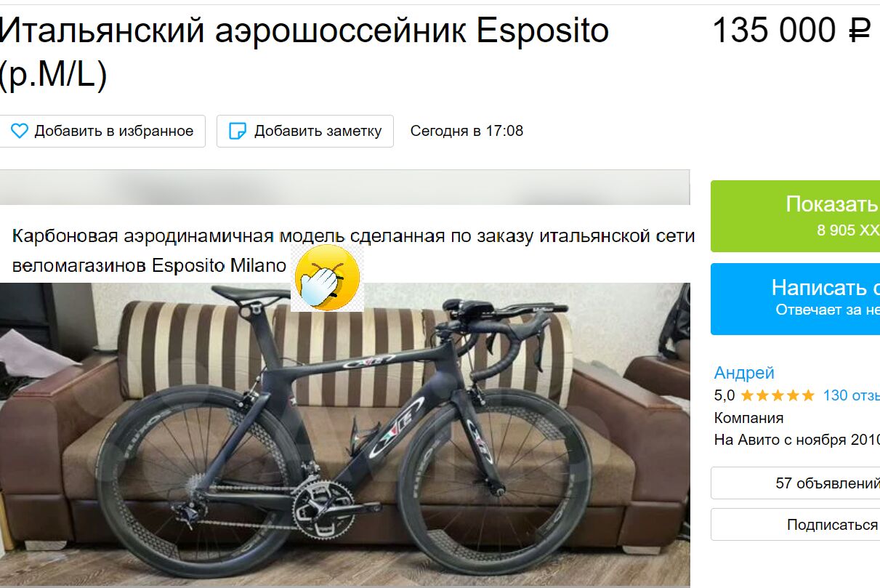Show phone number with green Показать button
The width and height of the screenshot is (880, 588).
click(795, 216)
